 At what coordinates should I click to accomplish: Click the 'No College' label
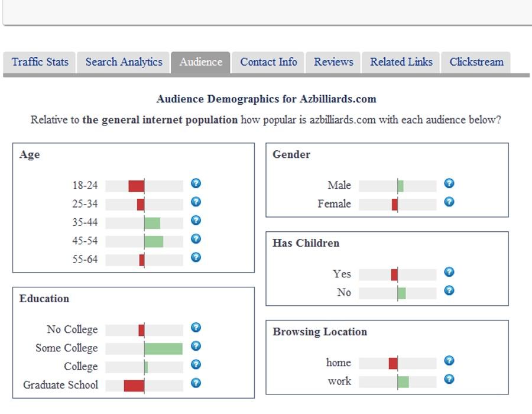(72, 329)
